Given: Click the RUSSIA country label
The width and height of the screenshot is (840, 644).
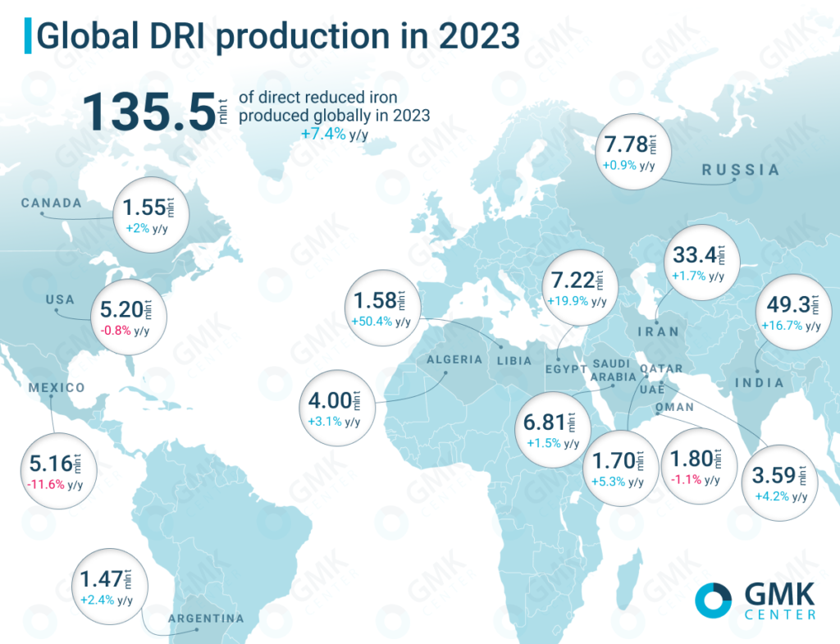Looking at the screenshot, I should pyautogui.click(x=740, y=171).
